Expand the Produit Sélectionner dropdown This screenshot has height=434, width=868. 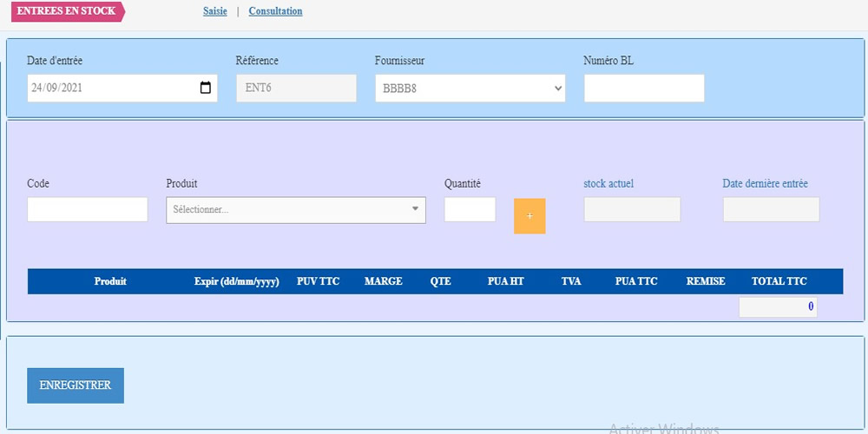click(x=295, y=210)
